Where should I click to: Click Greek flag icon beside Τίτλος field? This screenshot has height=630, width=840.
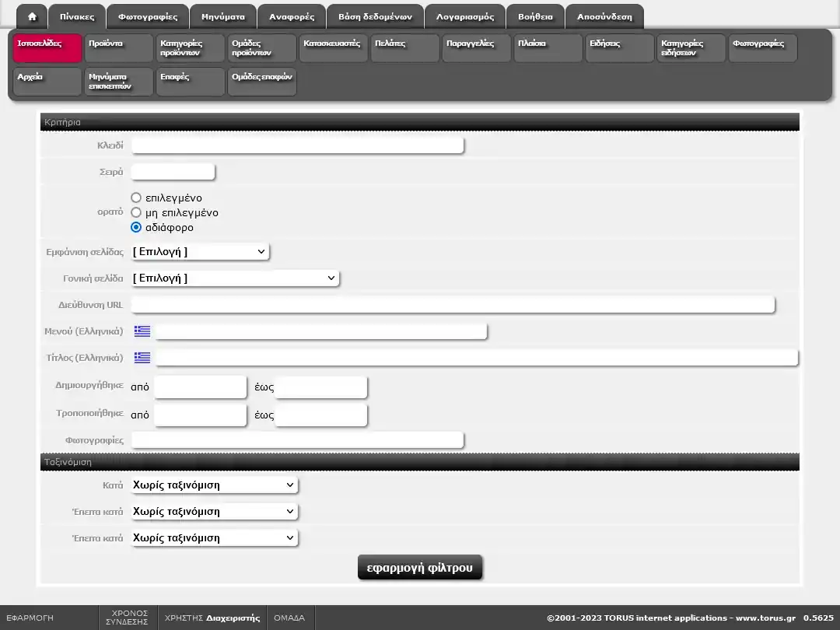[142, 358]
